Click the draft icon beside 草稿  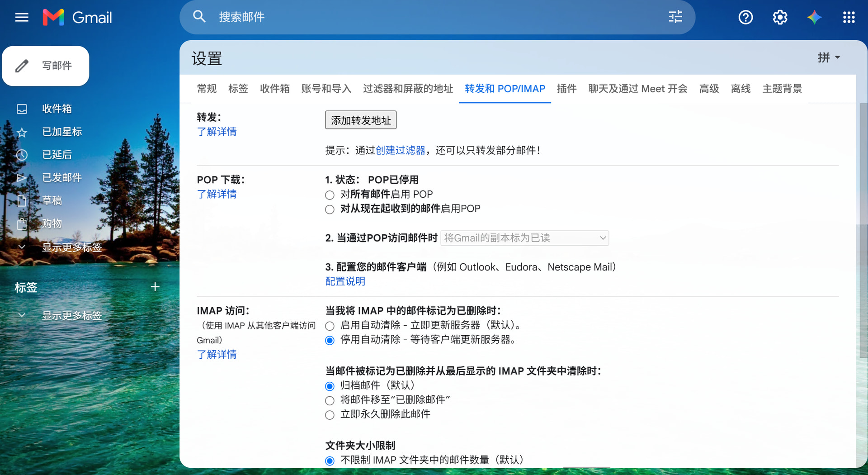tap(22, 201)
